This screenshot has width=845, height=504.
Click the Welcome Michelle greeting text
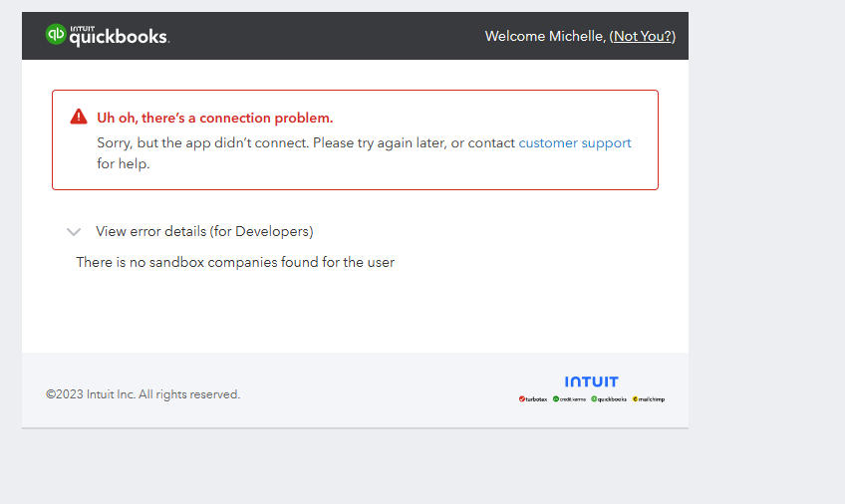point(545,36)
